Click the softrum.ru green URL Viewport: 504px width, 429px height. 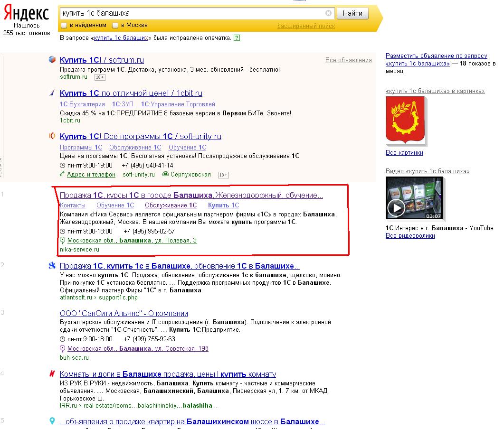(74, 77)
